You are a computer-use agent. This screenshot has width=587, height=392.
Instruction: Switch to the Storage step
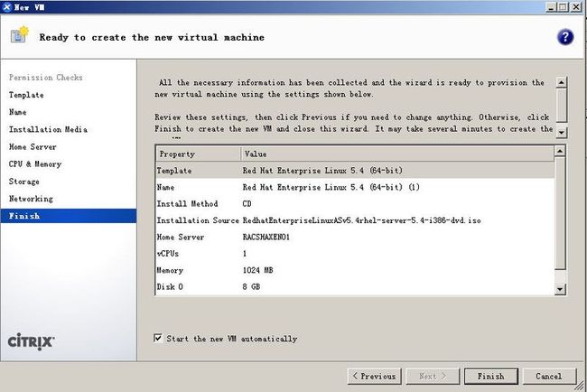tap(24, 182)
